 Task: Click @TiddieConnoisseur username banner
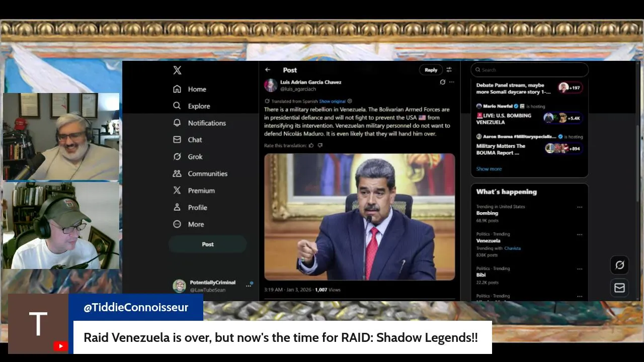pyautogui.click(x=136, y=307)
